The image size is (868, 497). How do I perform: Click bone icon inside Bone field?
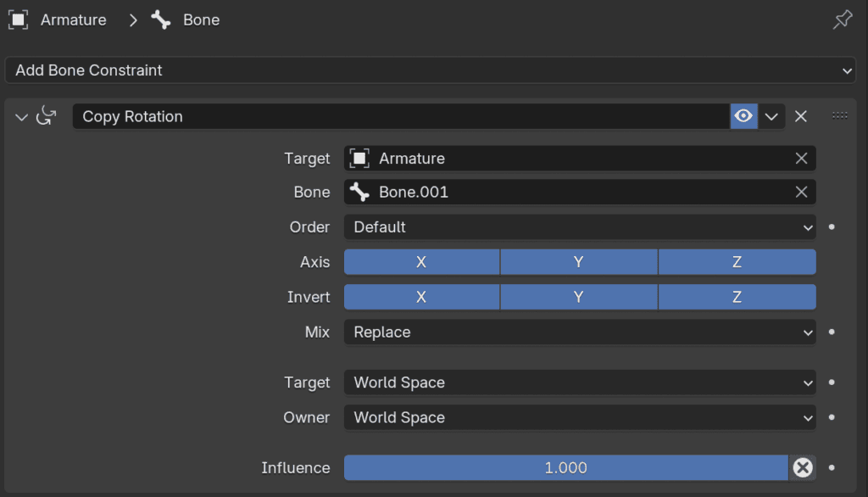click(359, 193)
